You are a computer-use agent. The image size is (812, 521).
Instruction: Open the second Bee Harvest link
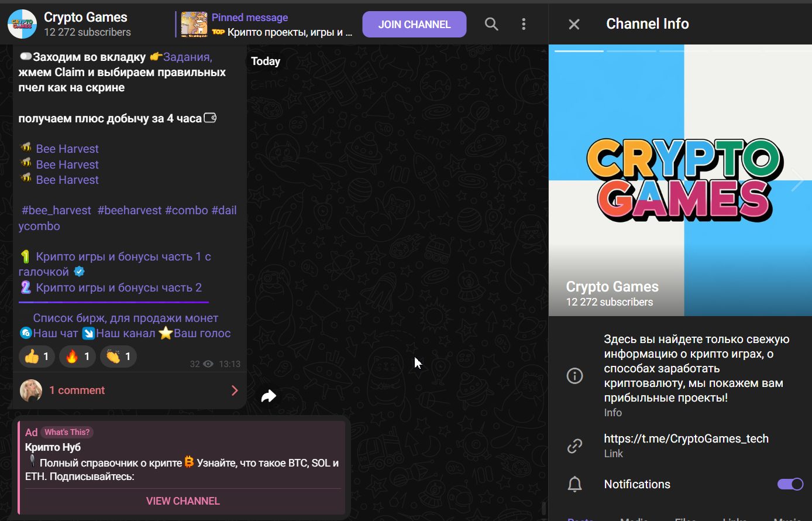click(x=67, y=164)
